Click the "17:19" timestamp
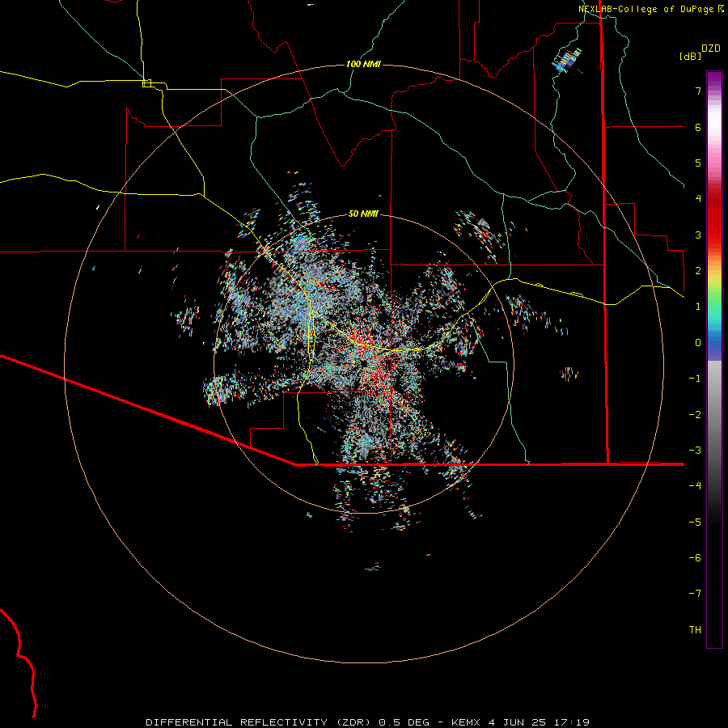728x728 pixels. [x=572, y=722]
